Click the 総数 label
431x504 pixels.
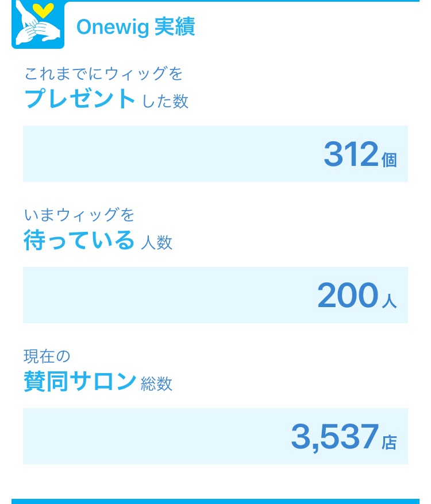click(x=156, y=384)
